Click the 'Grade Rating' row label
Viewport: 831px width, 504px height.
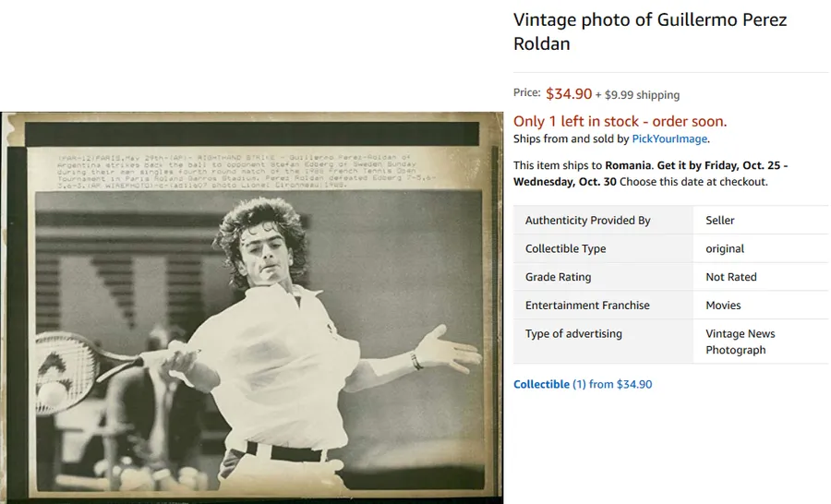pos(558,277)
